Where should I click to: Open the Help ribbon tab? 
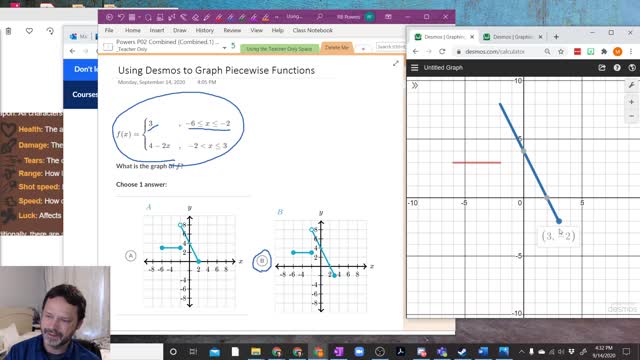coord(278,30)
